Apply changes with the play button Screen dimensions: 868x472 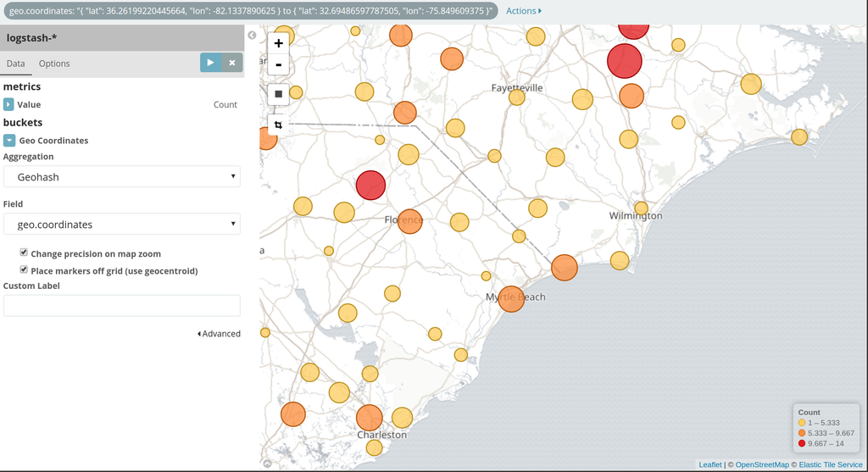(210, 63)
